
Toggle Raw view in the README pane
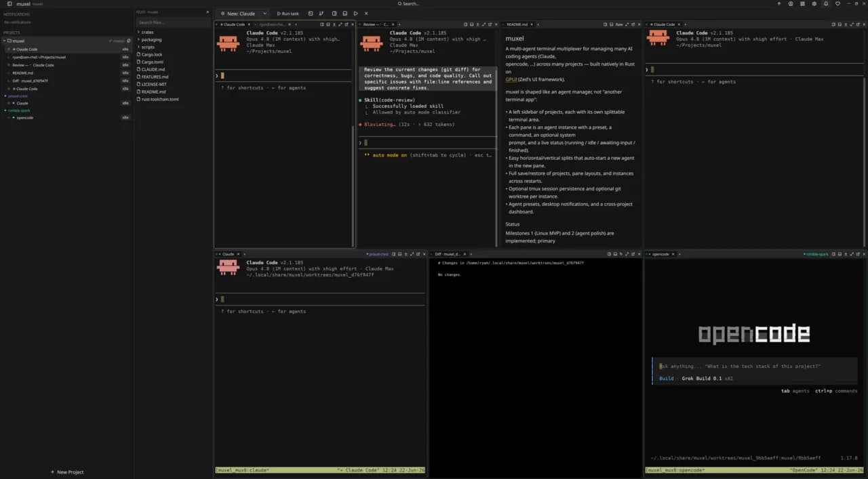tap(619, 24)
